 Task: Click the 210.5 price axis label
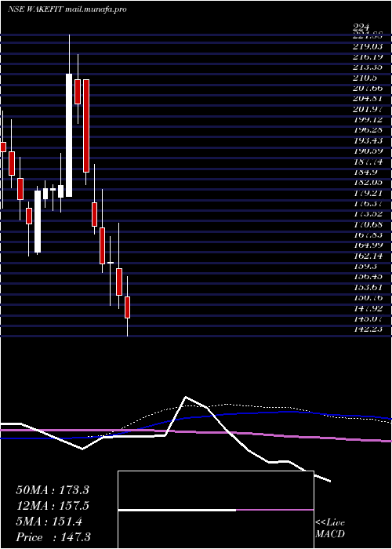pos(365,78)
